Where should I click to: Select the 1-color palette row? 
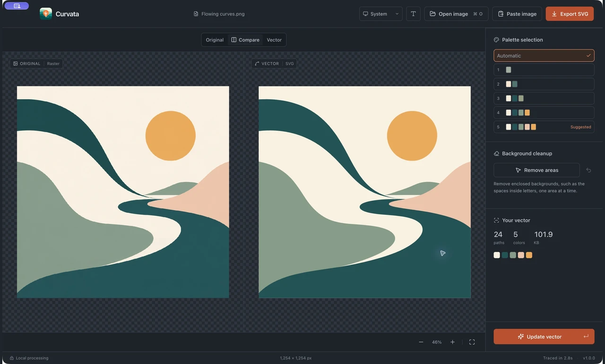click(544, 70)
